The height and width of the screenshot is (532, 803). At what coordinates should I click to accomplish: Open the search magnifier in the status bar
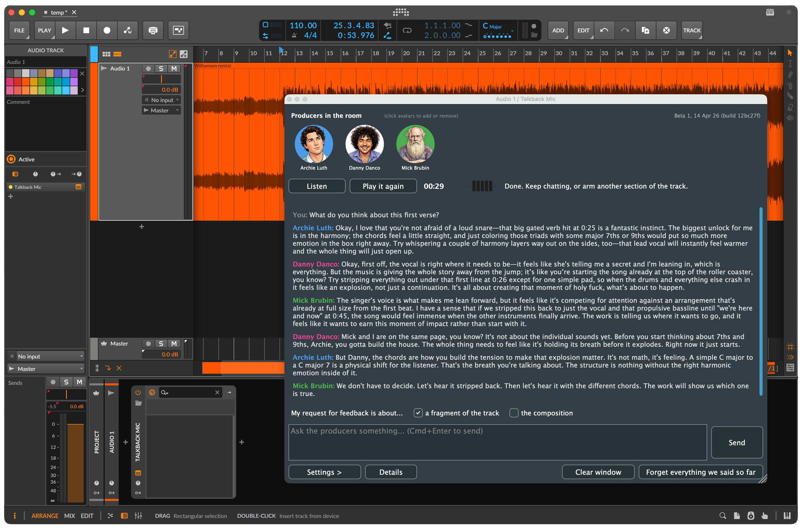pyautogui.click(x=723, y=515)
